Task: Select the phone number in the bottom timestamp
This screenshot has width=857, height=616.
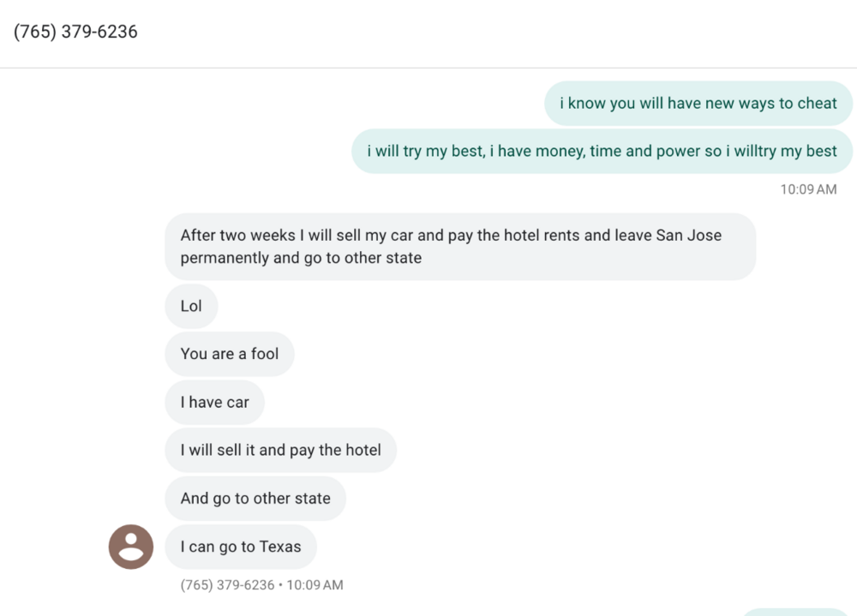Action: [214, 585]
